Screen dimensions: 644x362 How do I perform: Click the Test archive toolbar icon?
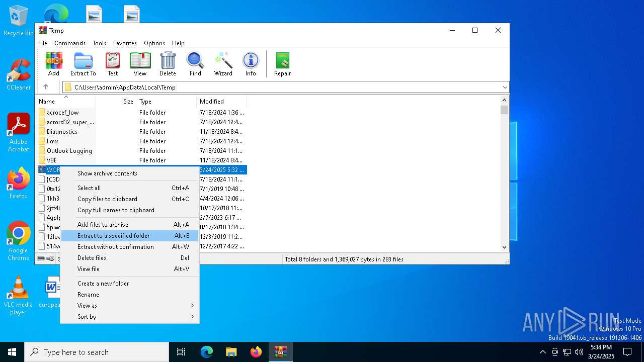[113, 64]
